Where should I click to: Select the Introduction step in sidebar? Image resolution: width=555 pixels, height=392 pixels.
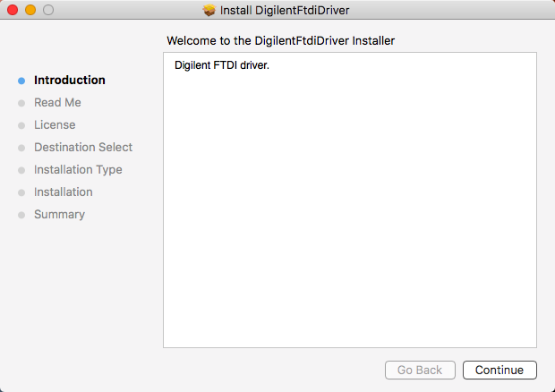70,80
